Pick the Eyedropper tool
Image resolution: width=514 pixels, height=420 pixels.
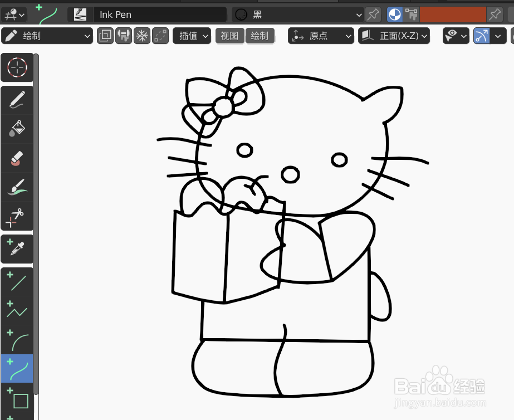[17, 248]
